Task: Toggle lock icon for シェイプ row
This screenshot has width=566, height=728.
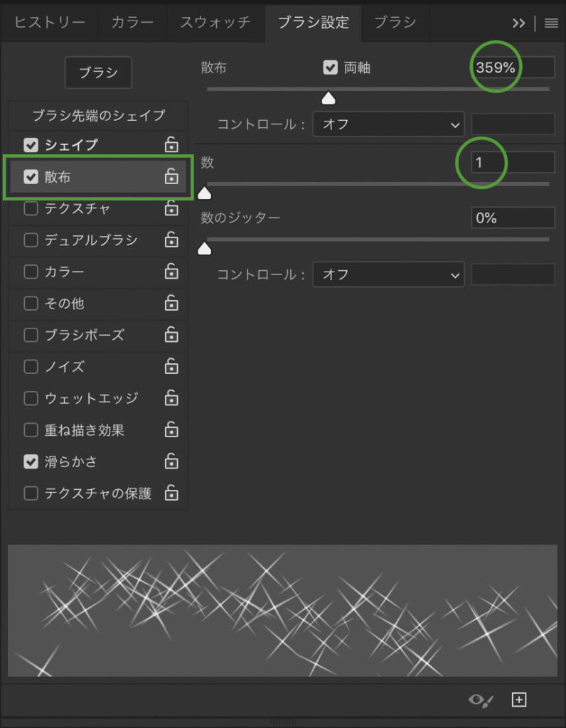Action: point(171,145)
